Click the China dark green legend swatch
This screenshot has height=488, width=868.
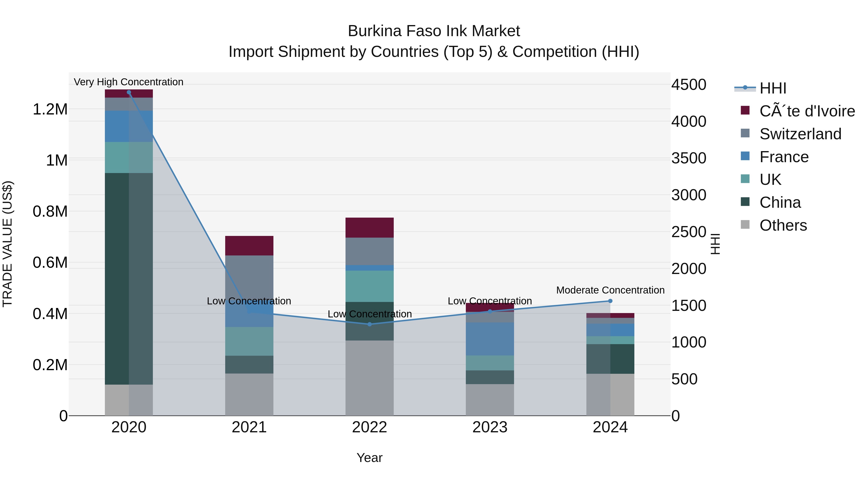click(x=745, y=201)
